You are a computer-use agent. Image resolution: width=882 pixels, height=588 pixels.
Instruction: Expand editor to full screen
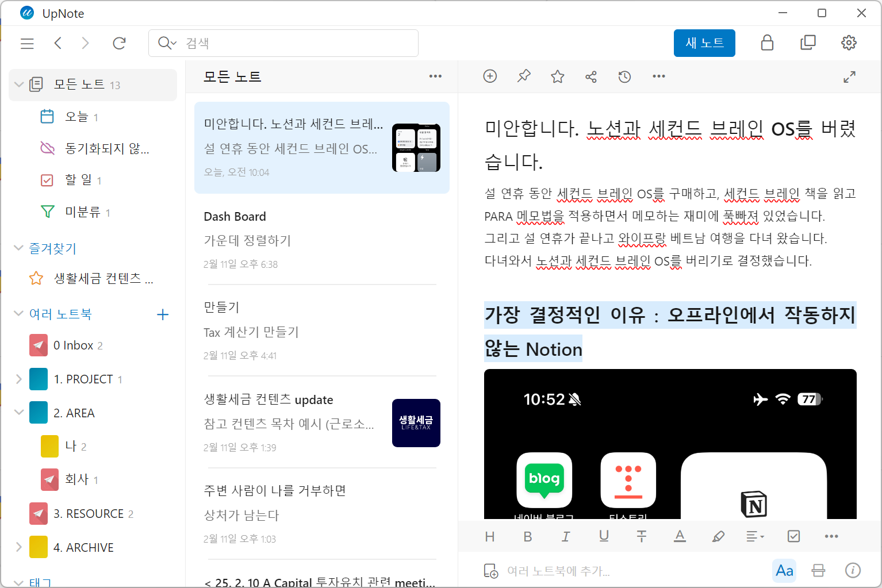point(849,76)
